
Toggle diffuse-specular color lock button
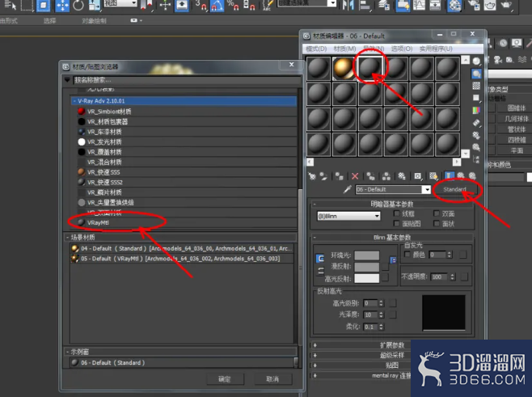(320, 271)
